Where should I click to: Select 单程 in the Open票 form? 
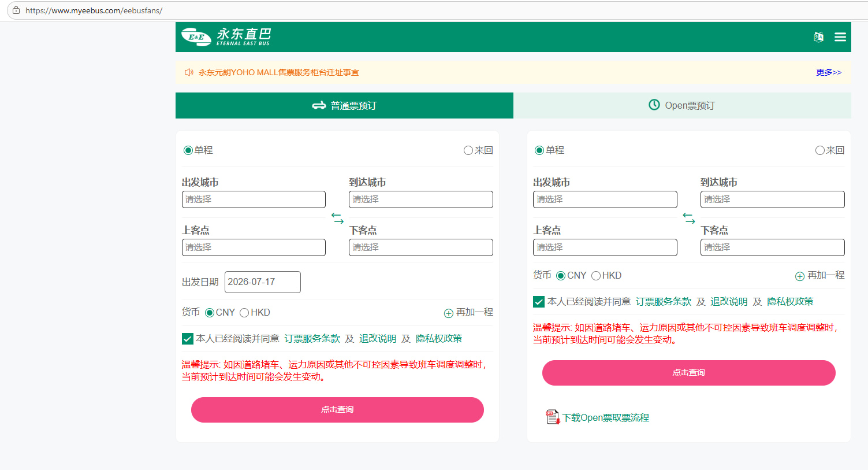[x=539, y=150]
